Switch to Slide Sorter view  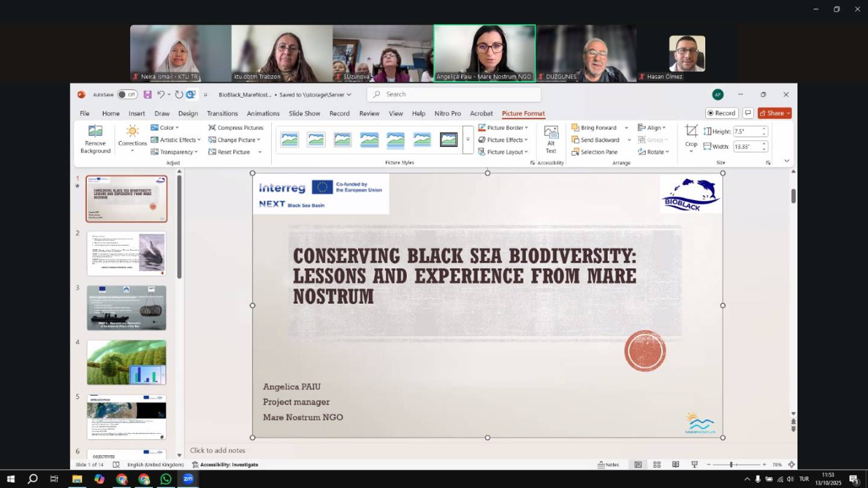(x=657, y=465)
